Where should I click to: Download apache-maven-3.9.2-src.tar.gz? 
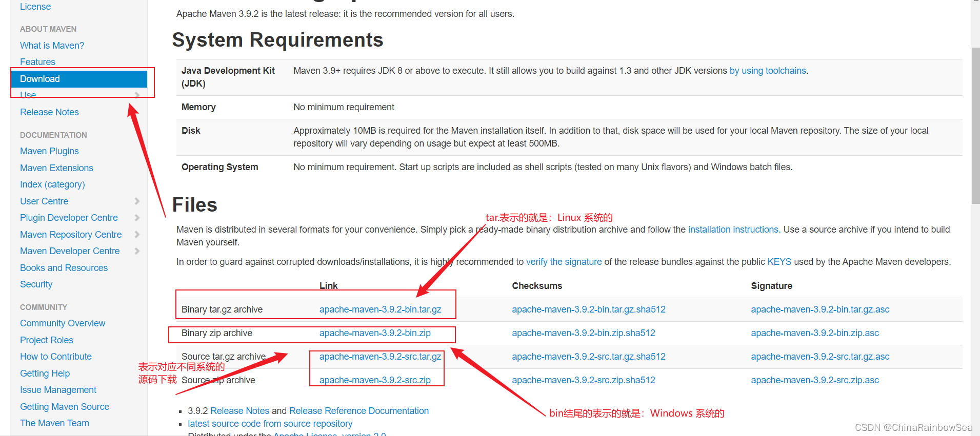tap(380, 357)
